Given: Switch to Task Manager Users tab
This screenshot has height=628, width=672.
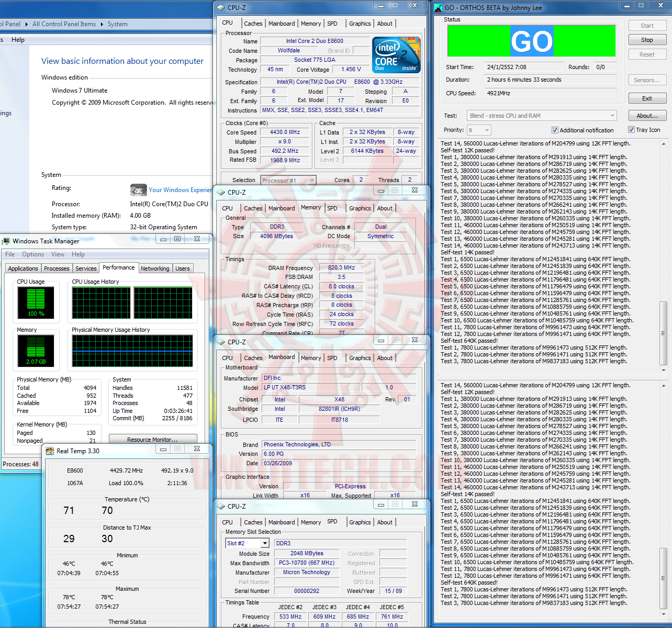Looking at the screenshot, I should pyautogui.click(x=183, y=268).
